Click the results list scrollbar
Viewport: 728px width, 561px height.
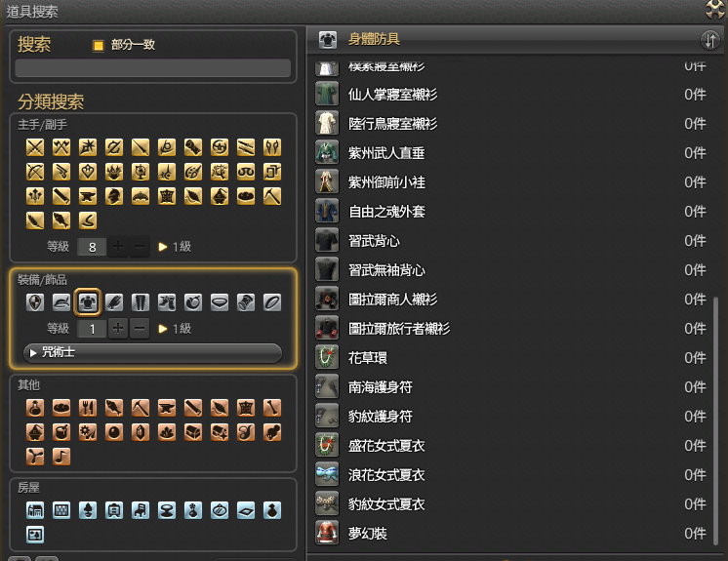coord(716,422)
